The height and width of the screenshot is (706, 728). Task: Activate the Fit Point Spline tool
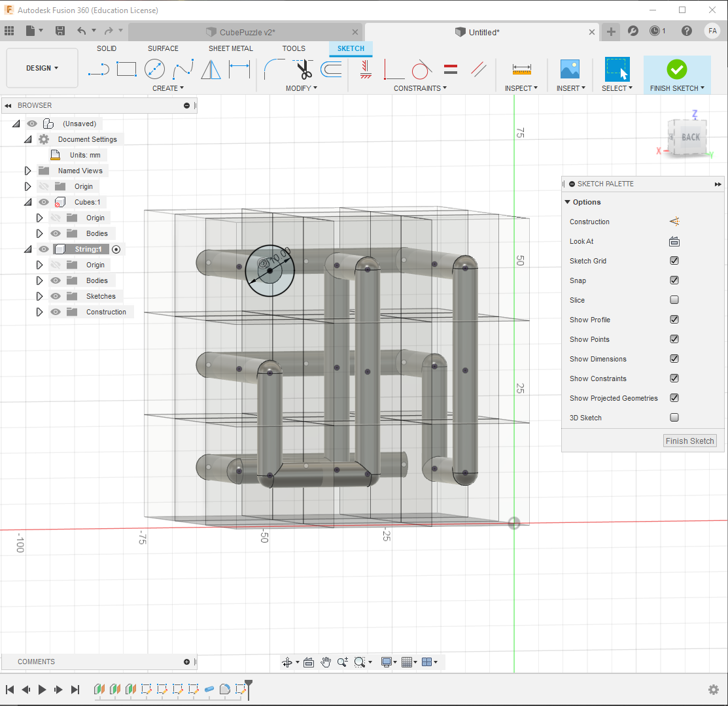[184, 69]
